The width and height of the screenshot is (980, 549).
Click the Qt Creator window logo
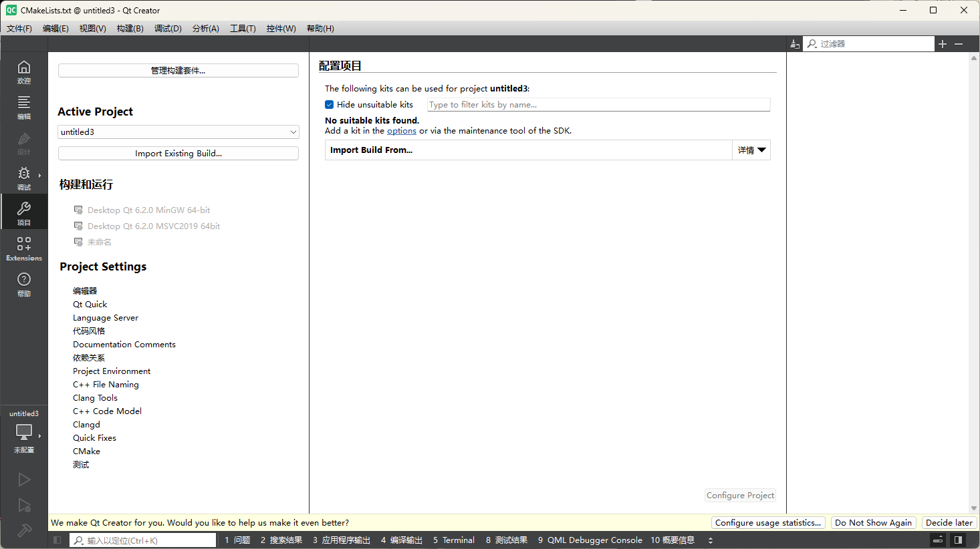11,10
